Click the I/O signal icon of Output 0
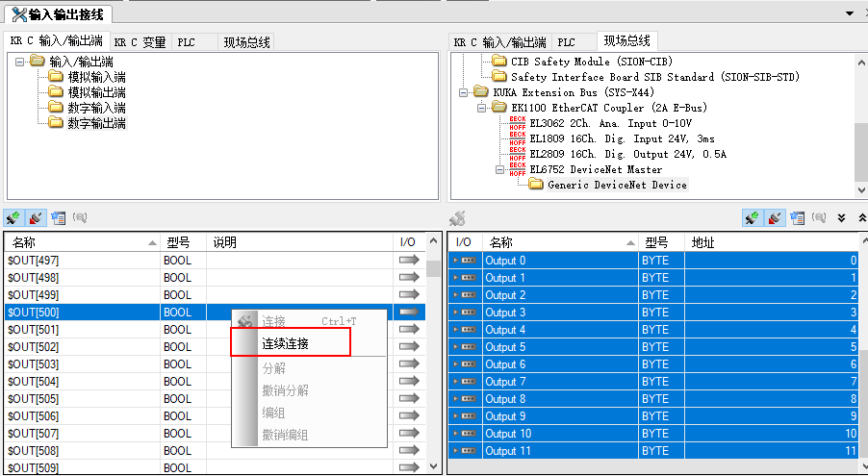Image resolution: width=868 pixels, height=476 pixels. 469,261
